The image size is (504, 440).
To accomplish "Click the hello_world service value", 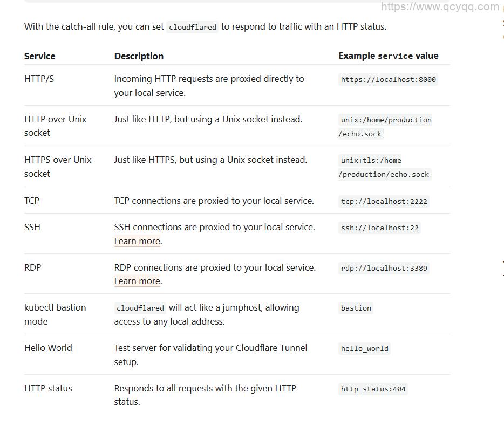I will pos(364,348).
